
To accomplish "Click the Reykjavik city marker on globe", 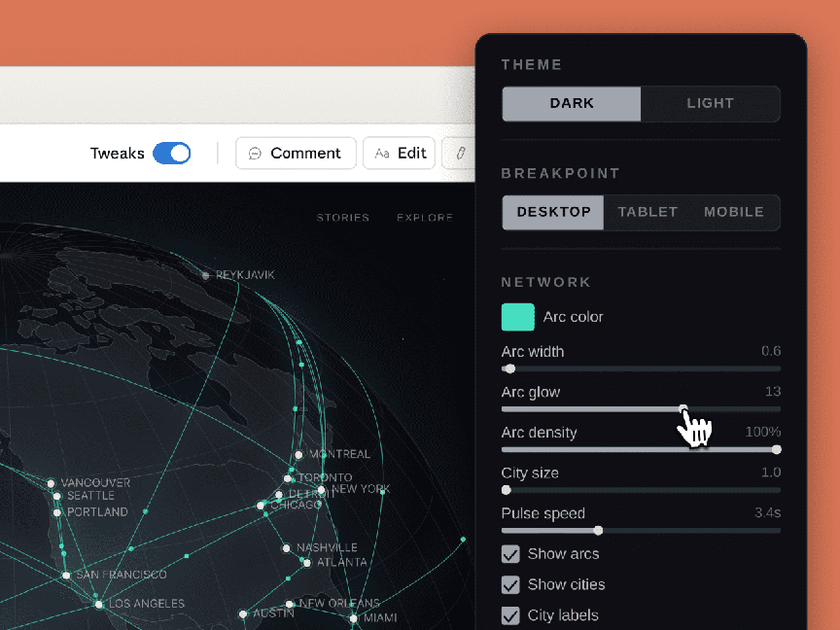I will click(205, 276).
